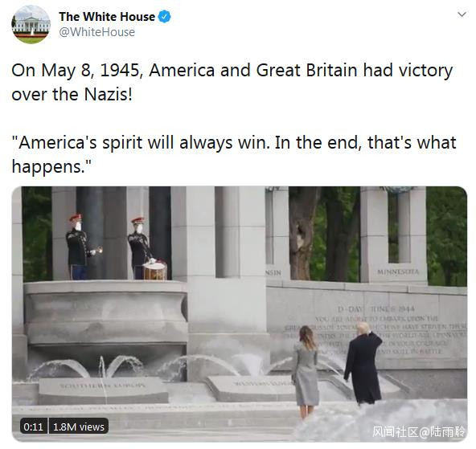
Task: Click the word "Nazis!" in the tweet
Action: 108,94
